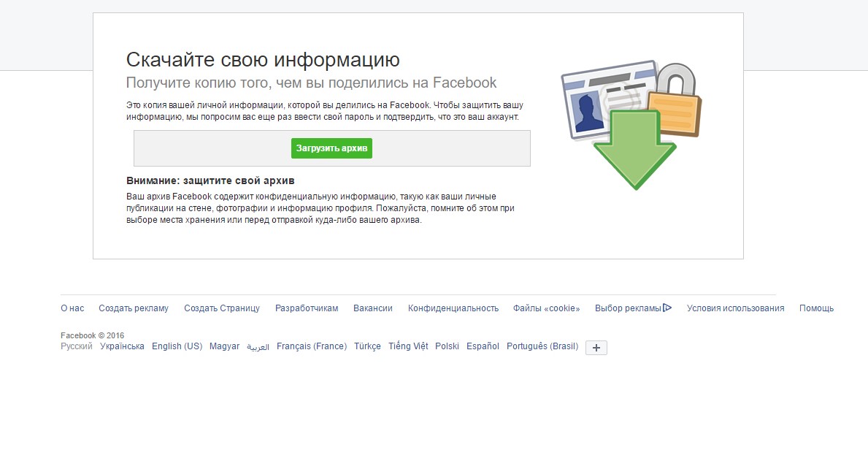Open Выбор рекламы link

629,308
